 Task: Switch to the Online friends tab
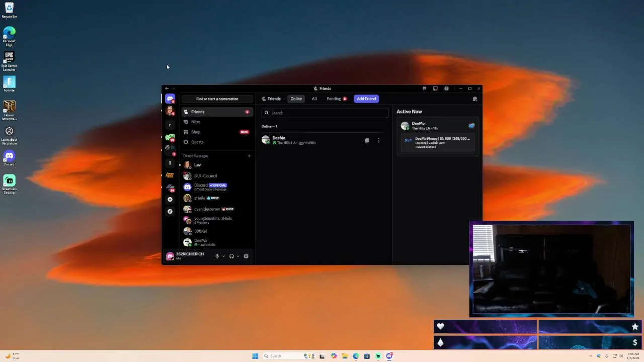pos(296,99)
